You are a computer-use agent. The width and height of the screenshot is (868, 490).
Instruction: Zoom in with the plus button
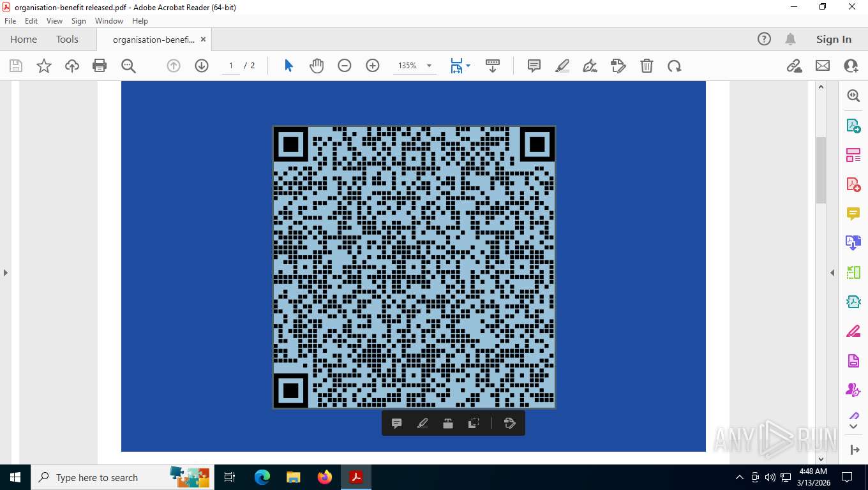[373, 66]
